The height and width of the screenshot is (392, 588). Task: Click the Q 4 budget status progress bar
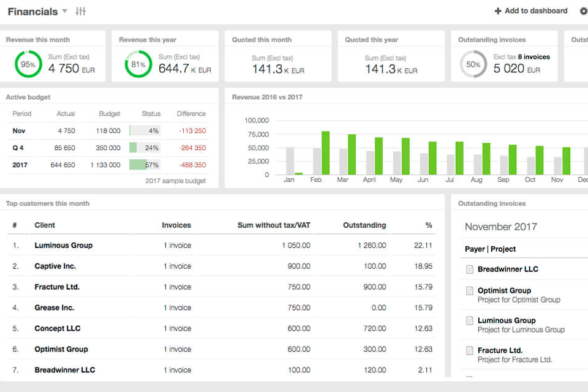click(x=145, y=148)
